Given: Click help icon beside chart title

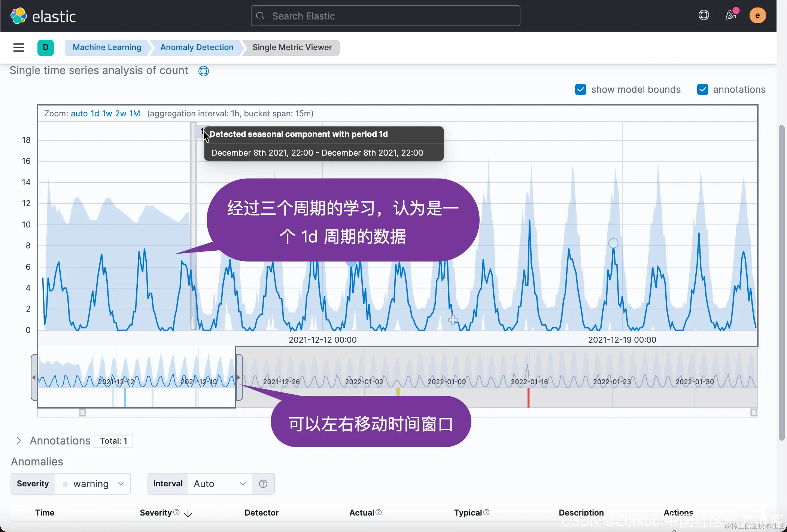Looking at the screenshot, I should (x=203, y=71).
